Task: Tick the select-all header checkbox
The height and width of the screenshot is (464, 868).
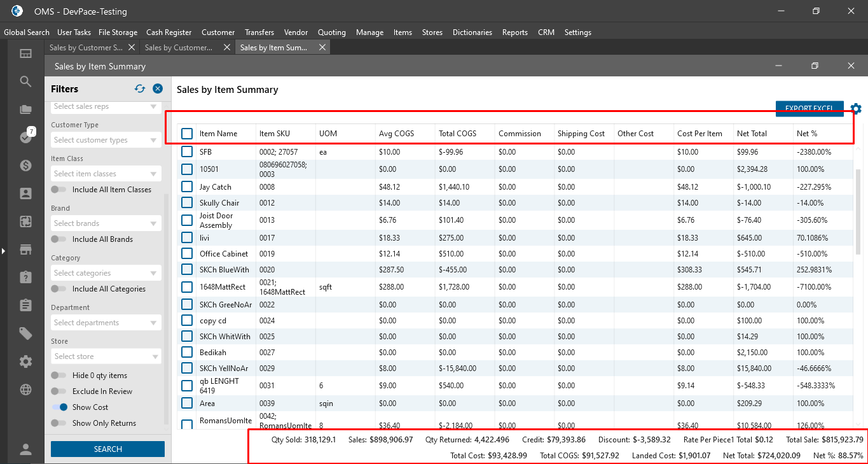Action: 187,134
